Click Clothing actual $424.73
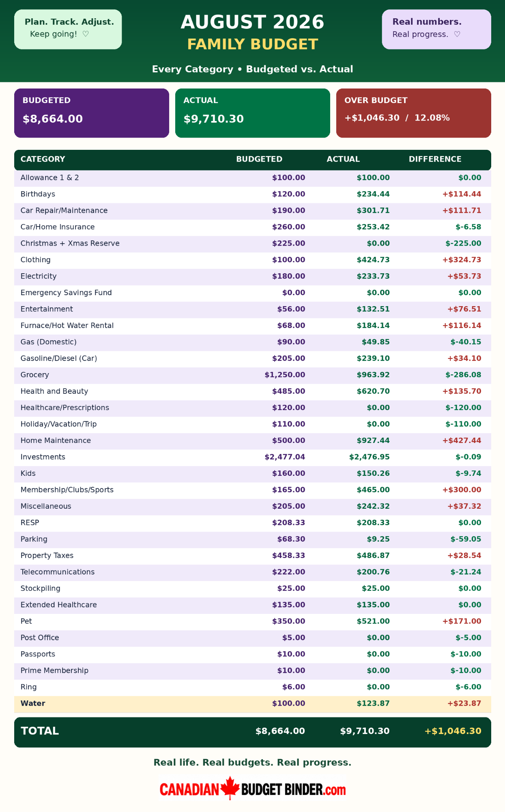This screenshot has height=812, width=505. point(373,260)
